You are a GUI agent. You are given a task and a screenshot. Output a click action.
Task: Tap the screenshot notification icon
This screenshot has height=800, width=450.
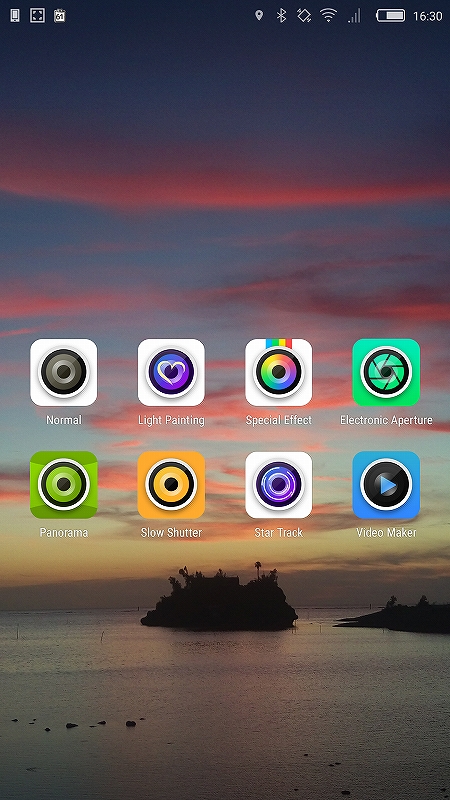[37, 16]
